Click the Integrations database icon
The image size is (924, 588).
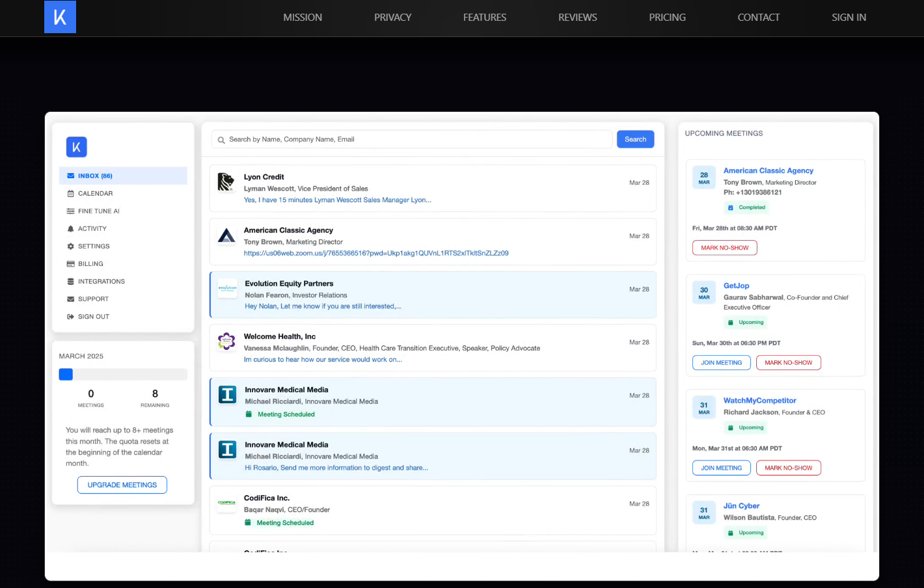click(71, 281)
